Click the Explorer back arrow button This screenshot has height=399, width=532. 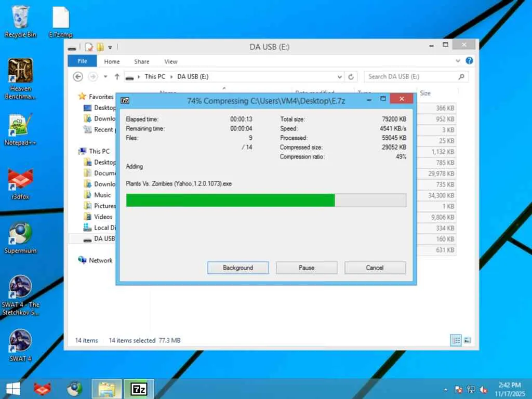click(78, 77)
